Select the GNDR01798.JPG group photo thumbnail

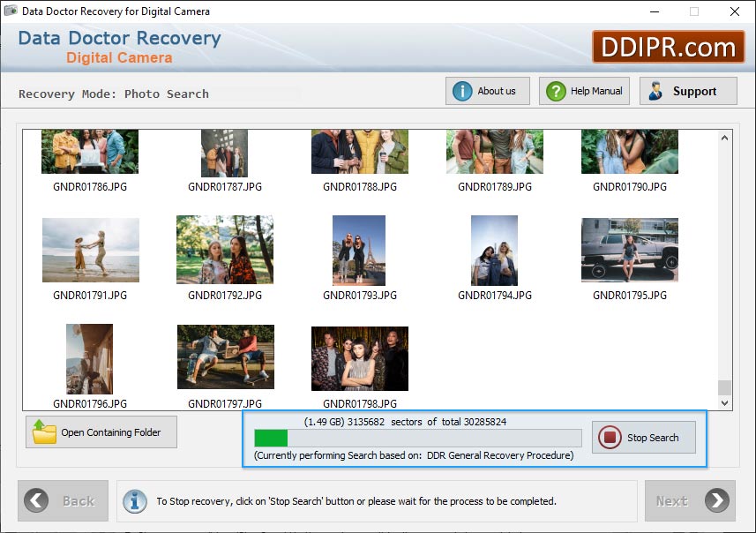[x=360, y=358]
